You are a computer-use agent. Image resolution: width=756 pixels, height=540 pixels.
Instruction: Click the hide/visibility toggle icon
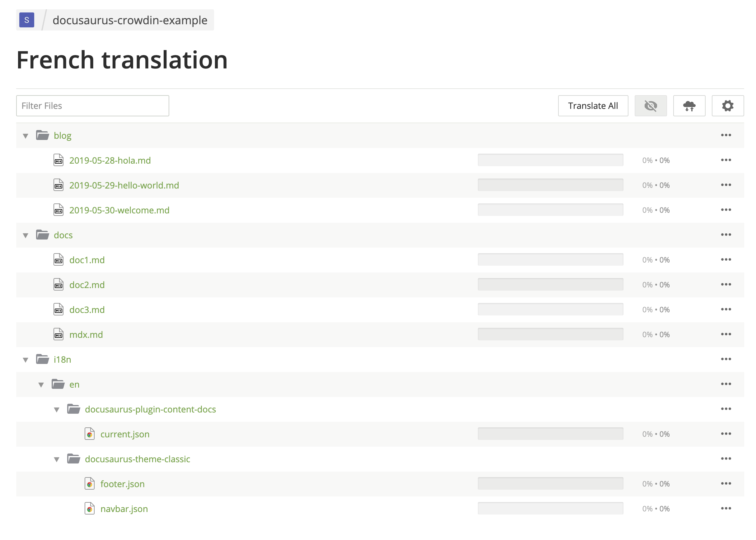(x=650, y=106)
